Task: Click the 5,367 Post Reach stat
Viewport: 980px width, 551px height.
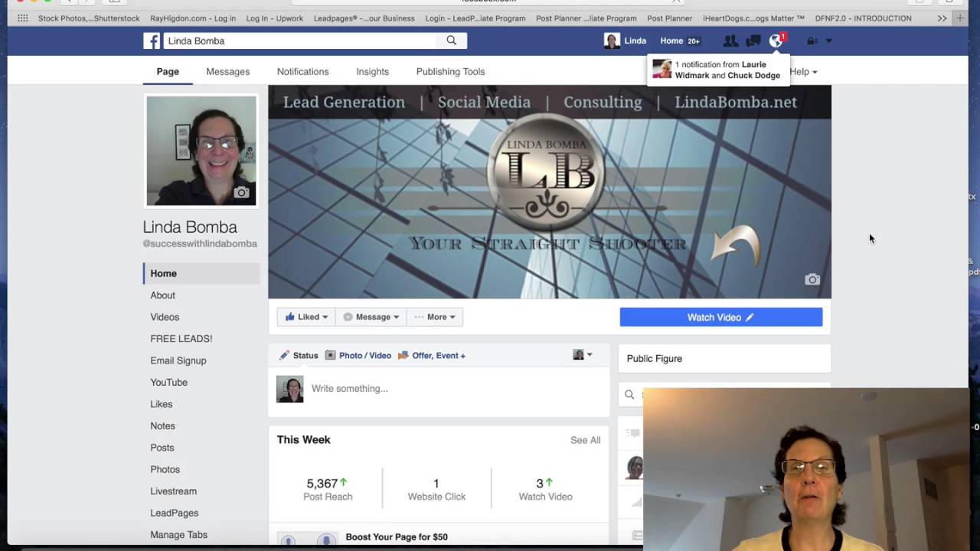Action: 328,489
